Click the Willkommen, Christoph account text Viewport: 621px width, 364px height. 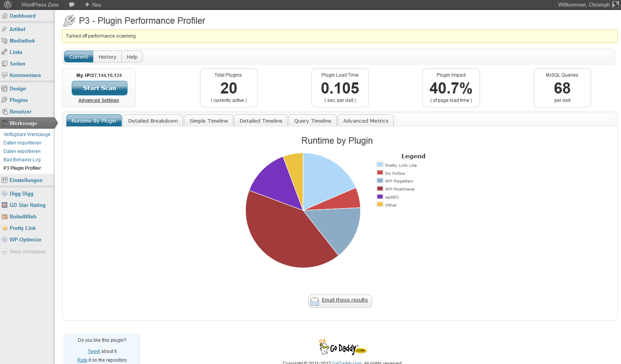[x=584, y=5]
